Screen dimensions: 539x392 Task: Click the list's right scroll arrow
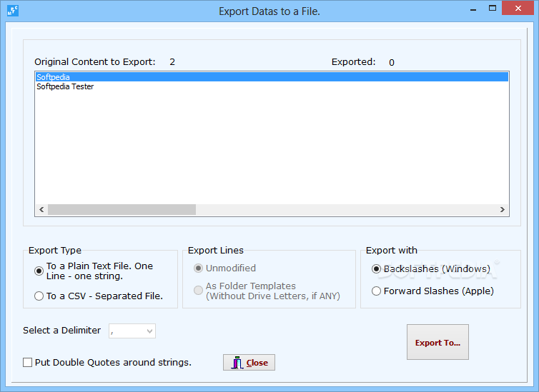point(503,209)
